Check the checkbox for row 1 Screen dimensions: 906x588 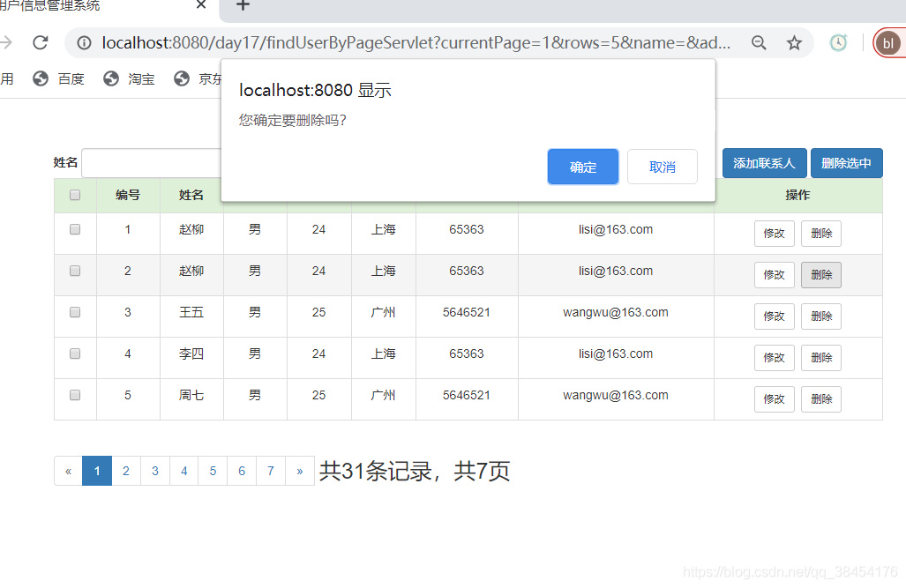tap(75, 229)
